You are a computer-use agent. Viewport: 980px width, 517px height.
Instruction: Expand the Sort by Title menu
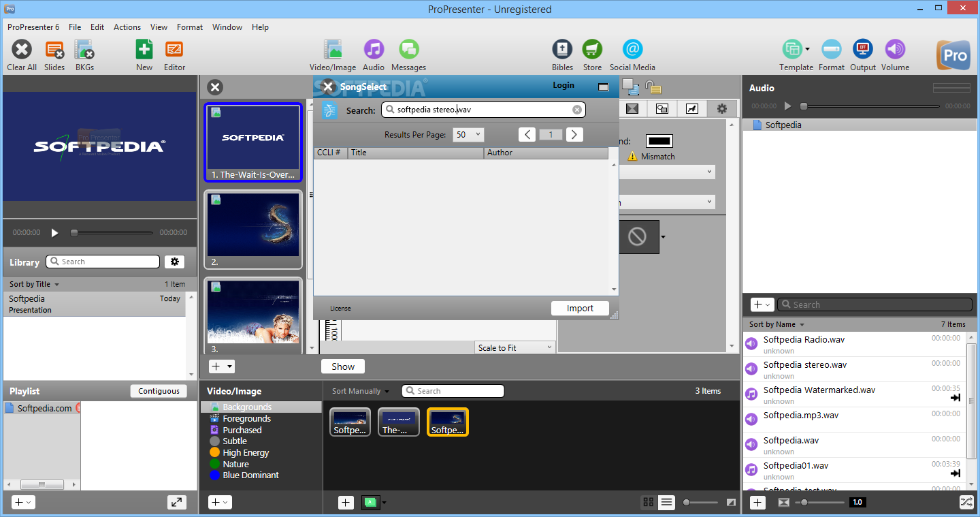[x=35, y=284]
